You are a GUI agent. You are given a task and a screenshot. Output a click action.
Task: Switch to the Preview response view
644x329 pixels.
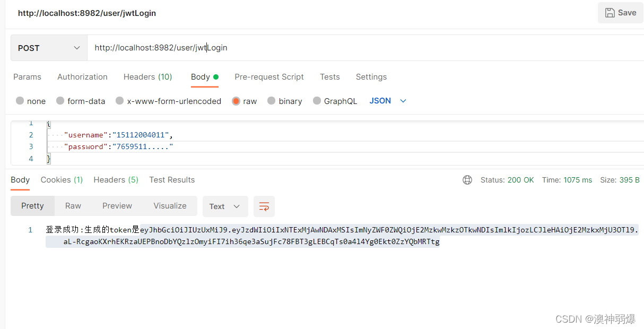click(x=117, y=206)
